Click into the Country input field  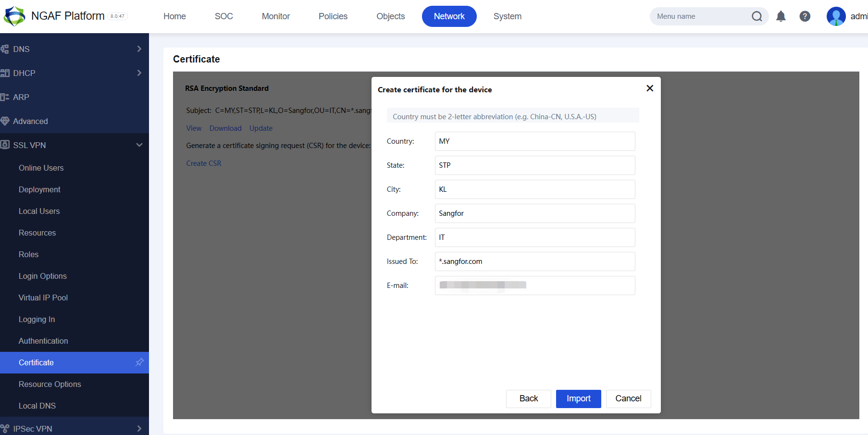534,141
